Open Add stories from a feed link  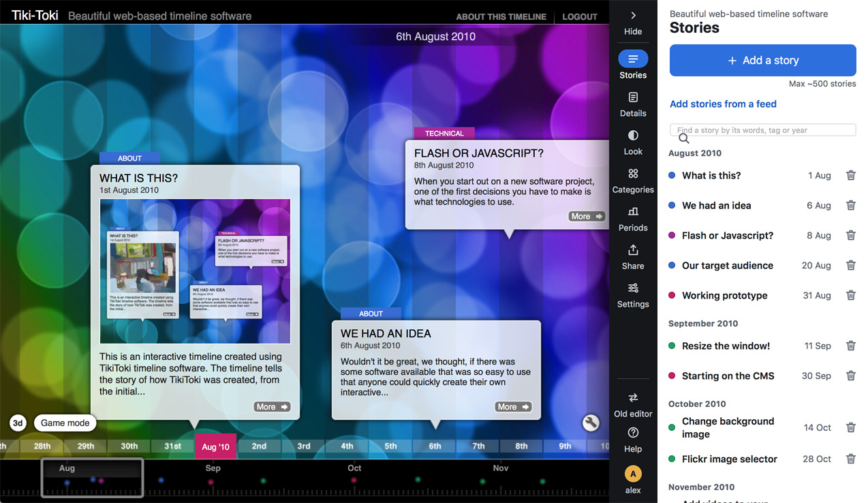coord(723,104)
